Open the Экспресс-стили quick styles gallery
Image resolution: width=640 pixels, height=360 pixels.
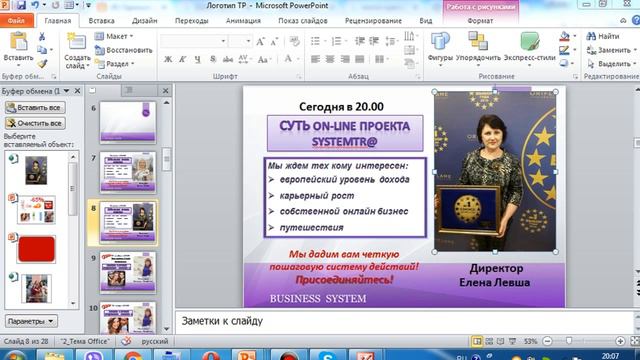(x=529, y=48)
